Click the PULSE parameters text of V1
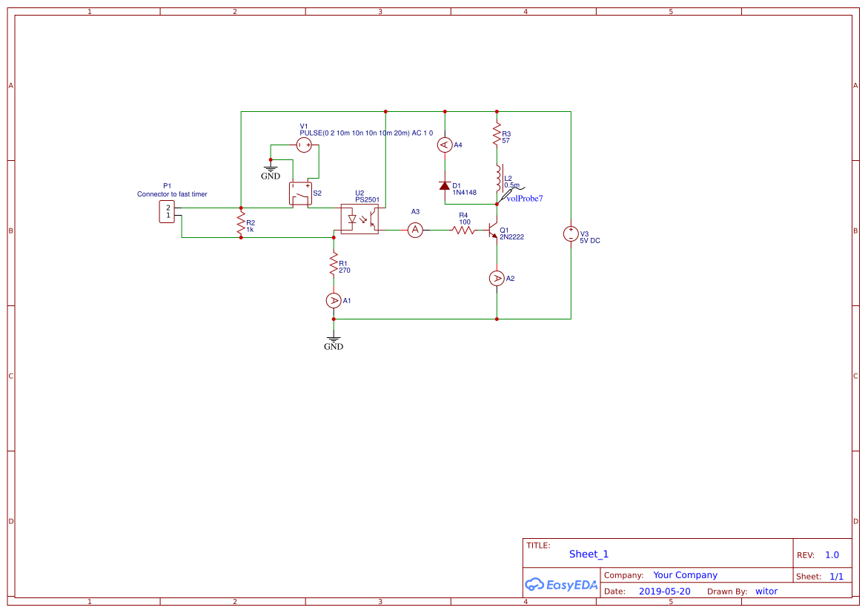This screenshot has height=613, width=868. 366,133
